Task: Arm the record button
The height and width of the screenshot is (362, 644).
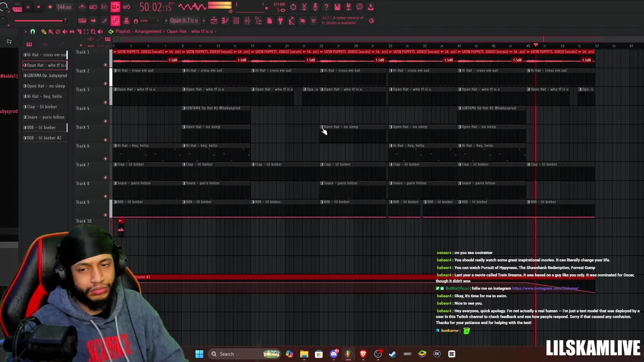Action: [50, 7]
